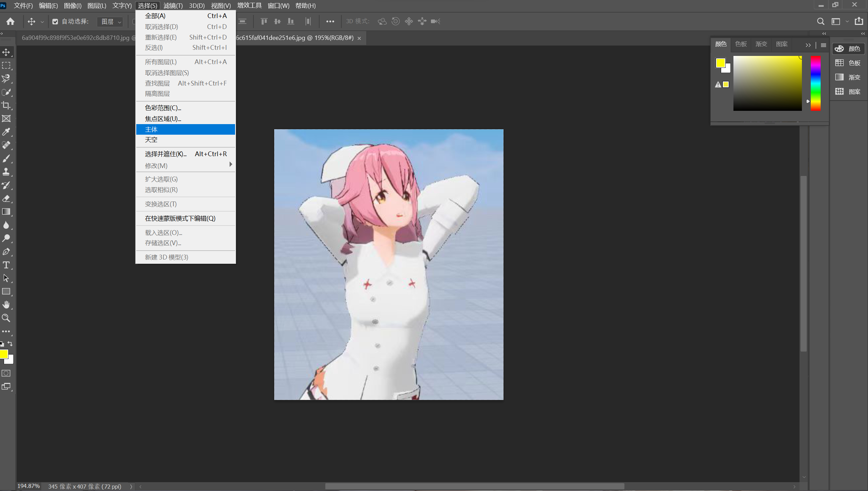Open the 滤镜(T) menu
Image resolution: width=868 pixels, height=491 pixels.
pyautogui.click(x=173, y=5)
